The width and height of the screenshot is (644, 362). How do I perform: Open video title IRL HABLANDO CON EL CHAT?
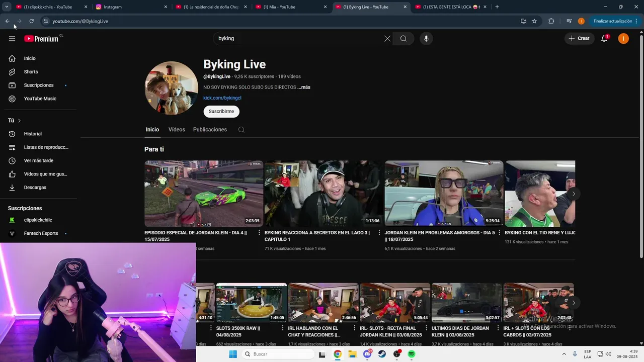coord(315,331)
